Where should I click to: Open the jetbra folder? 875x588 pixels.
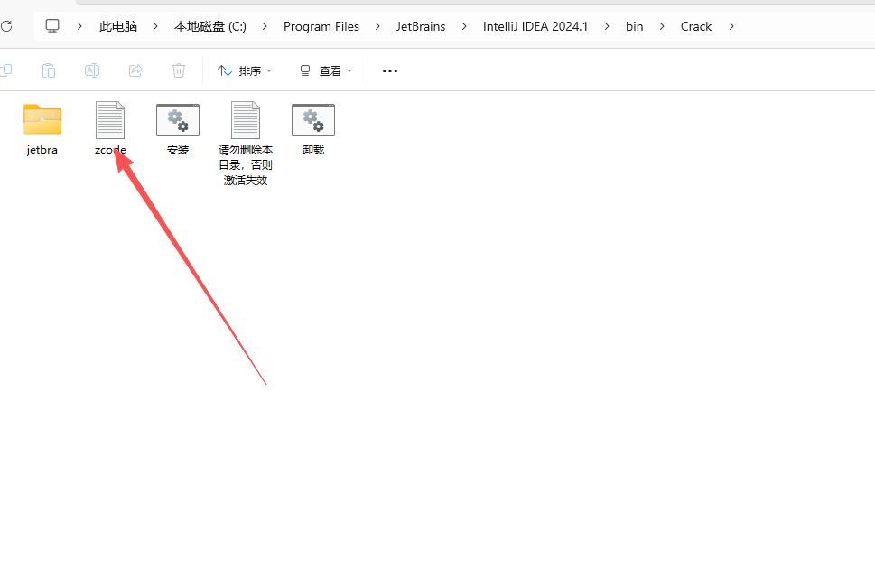(42, 119)
